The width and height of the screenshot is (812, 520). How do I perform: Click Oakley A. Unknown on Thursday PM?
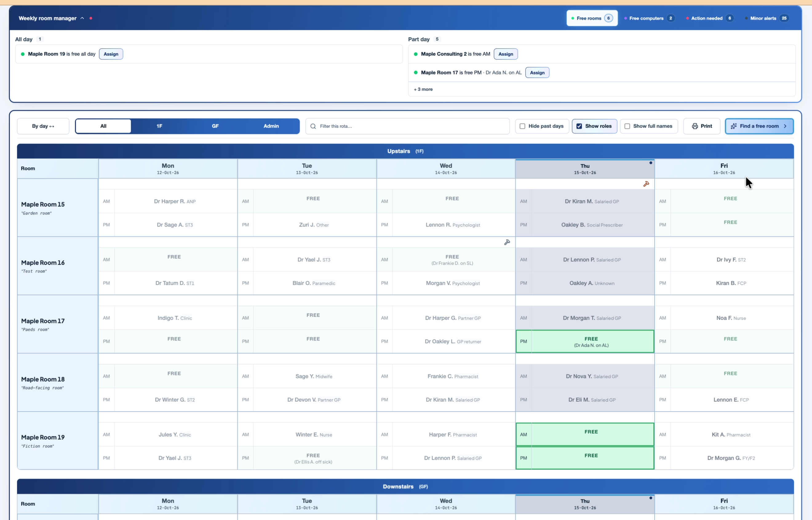[x=591, y=283]
